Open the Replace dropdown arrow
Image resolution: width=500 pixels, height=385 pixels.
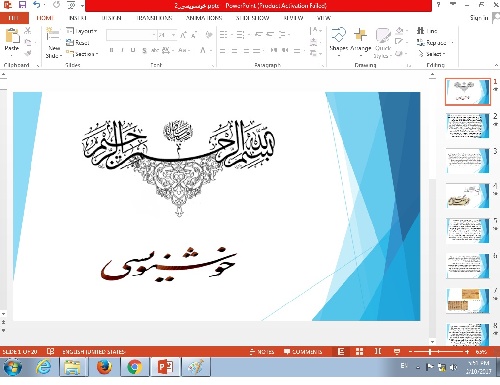click(452, 43)
